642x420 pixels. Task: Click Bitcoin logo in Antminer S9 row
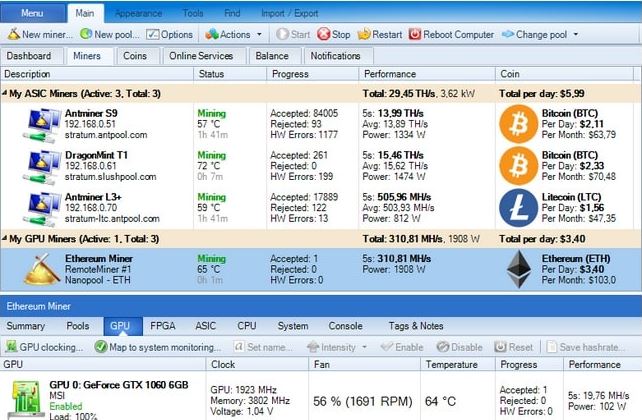(x=518, y=124)
